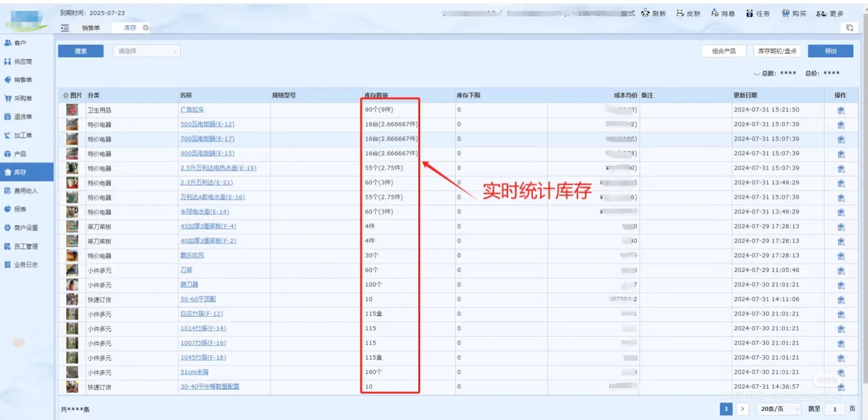Click the thumbnail image of 刀架 row
The image size is (868, 420).
click(72, 270)
